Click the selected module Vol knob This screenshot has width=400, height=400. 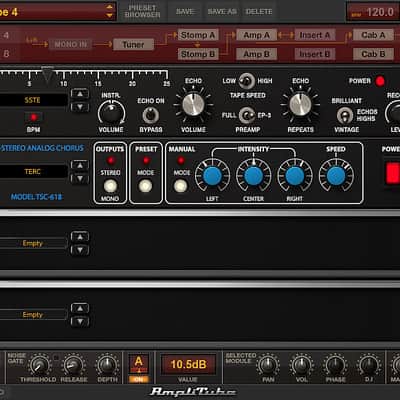301,365
